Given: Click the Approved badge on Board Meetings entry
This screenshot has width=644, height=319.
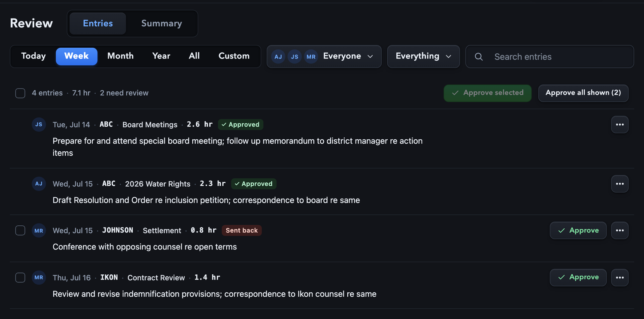Looking at the screenshot, I should (x=240, y=125).
